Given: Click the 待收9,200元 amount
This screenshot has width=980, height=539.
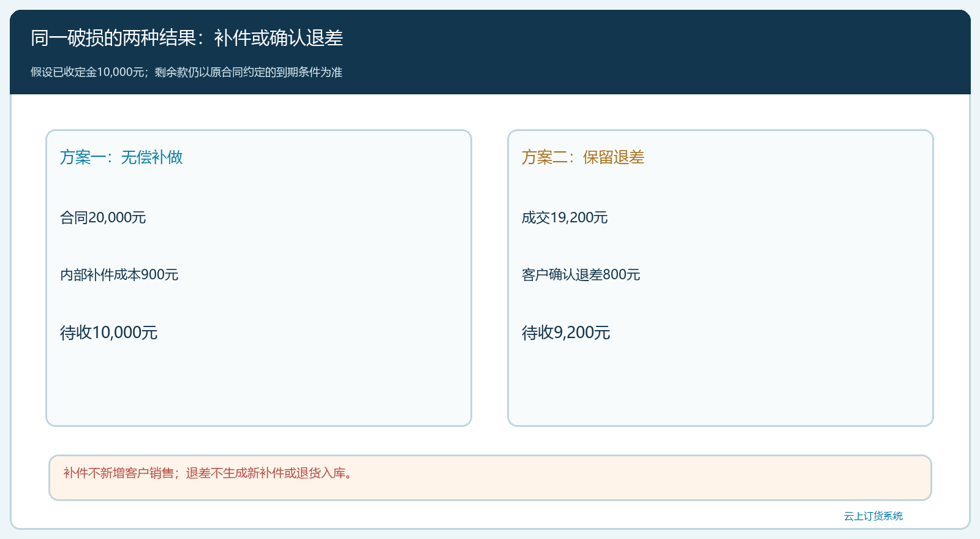Looking at the screenshot, I should tap(566, 333).
